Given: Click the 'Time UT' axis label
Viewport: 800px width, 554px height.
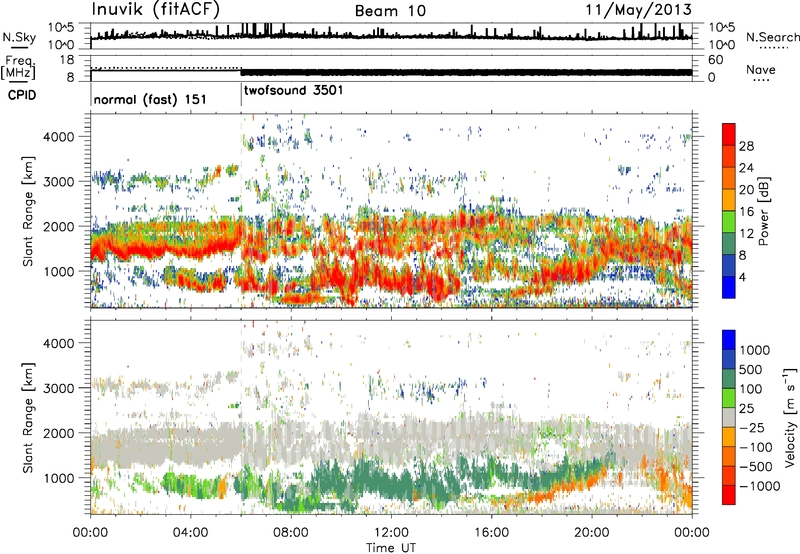Looking at the screenshot, I should point(391,548).
